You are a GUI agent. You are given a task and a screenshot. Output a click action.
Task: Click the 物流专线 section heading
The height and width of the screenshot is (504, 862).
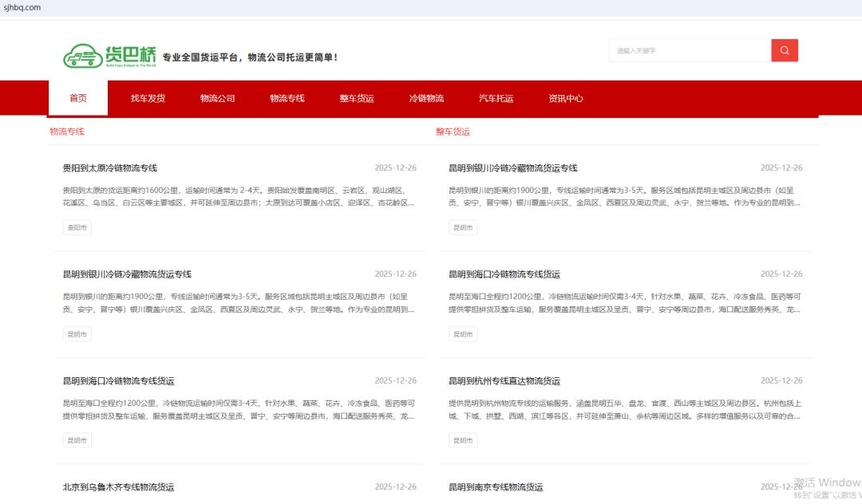pos(67,132)
